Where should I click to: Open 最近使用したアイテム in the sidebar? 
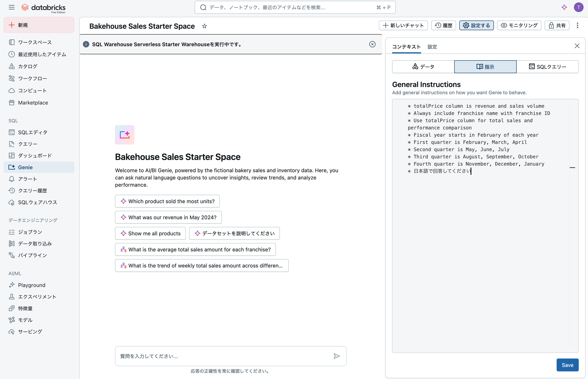tap(39, 54)
